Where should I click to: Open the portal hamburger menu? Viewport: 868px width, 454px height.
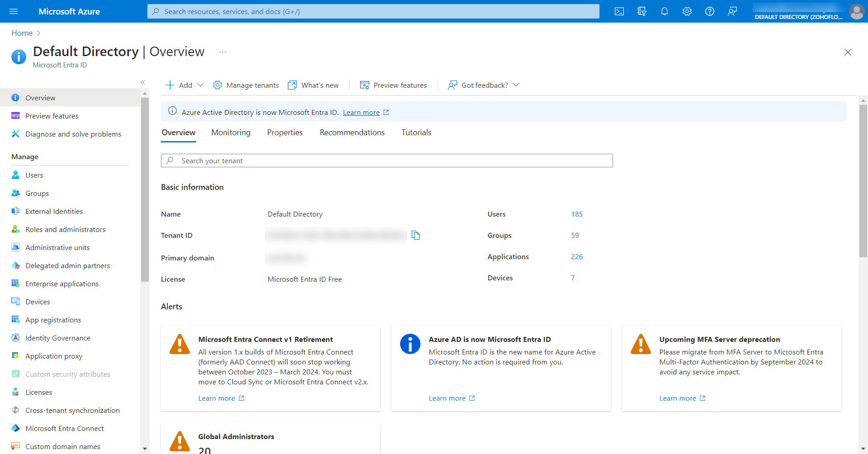pyautogui.click(x=14, y=11)
